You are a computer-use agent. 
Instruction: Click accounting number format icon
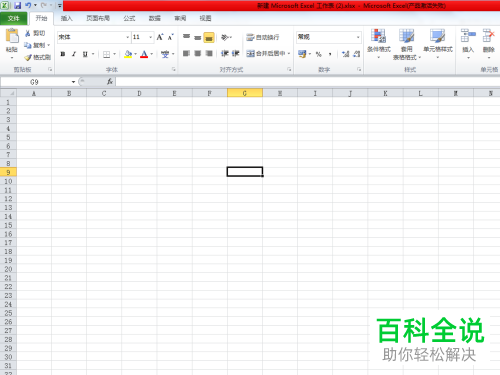302,54
